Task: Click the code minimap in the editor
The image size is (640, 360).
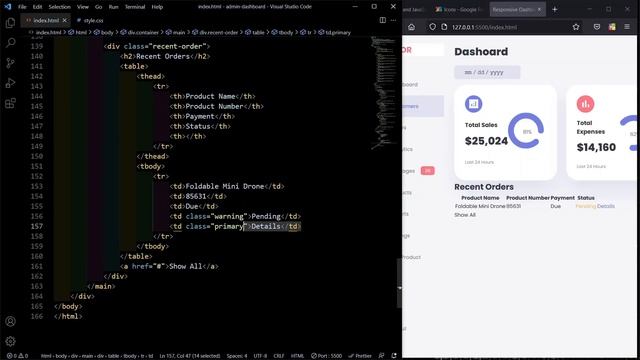Action: (383, 93)
